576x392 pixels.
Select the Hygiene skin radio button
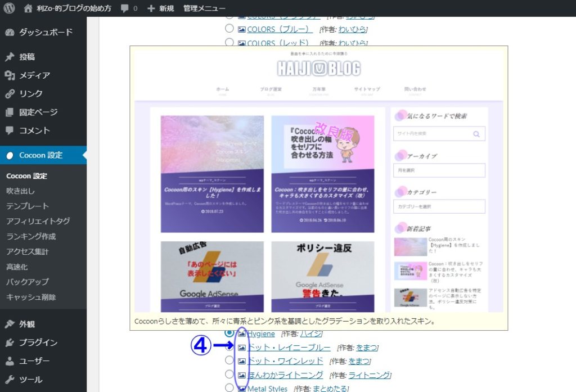[229, 333]
